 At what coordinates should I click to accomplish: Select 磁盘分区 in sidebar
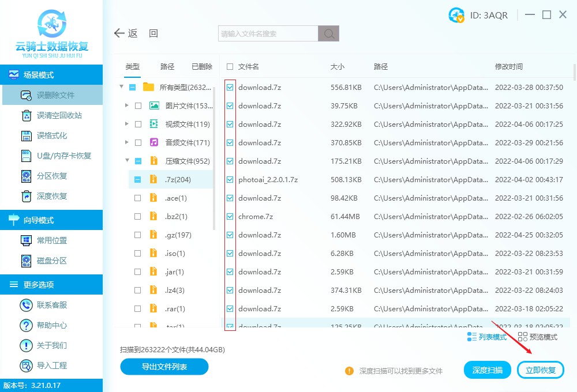click(x=53, y=261)
